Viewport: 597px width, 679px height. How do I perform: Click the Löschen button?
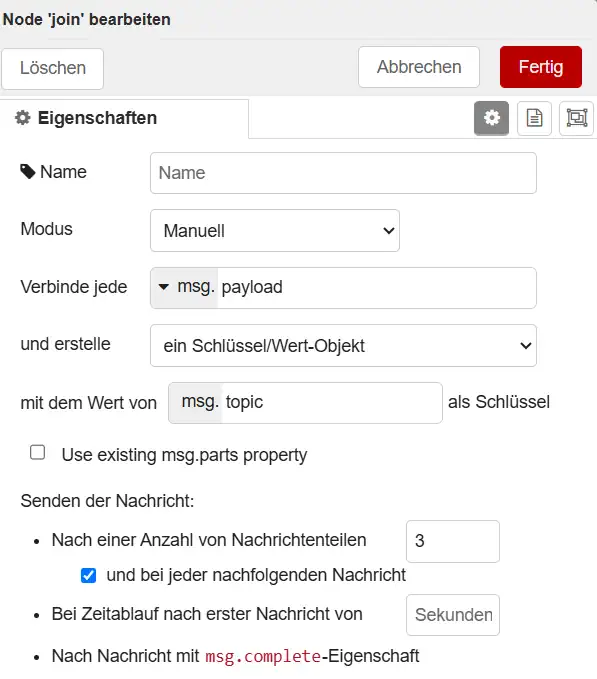coord(52,68)
